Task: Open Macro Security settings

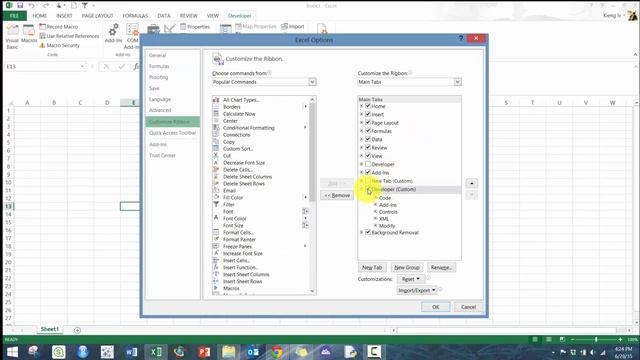Action: point(60,45)
